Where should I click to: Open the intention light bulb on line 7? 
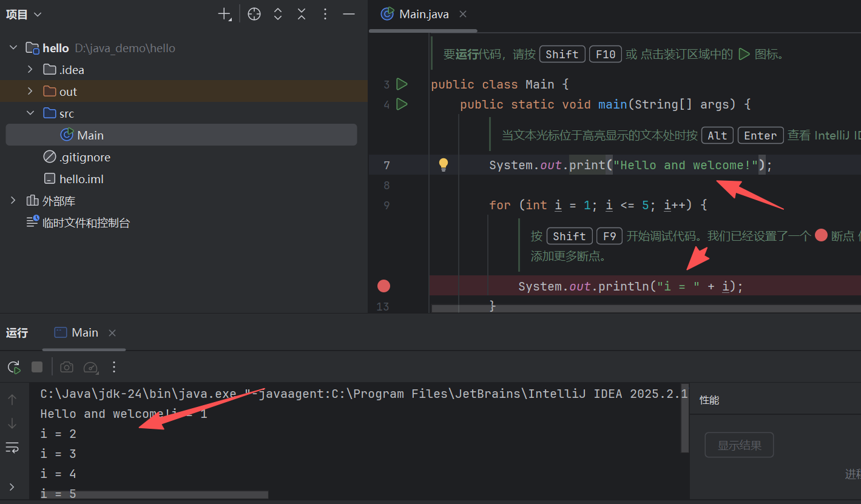(444, 164)
